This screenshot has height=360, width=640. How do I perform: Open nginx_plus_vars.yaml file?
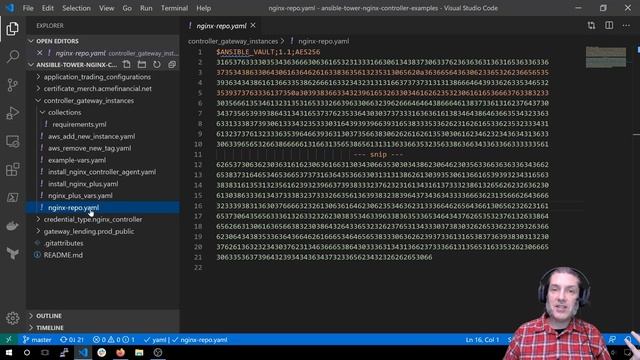coord(80,196)
